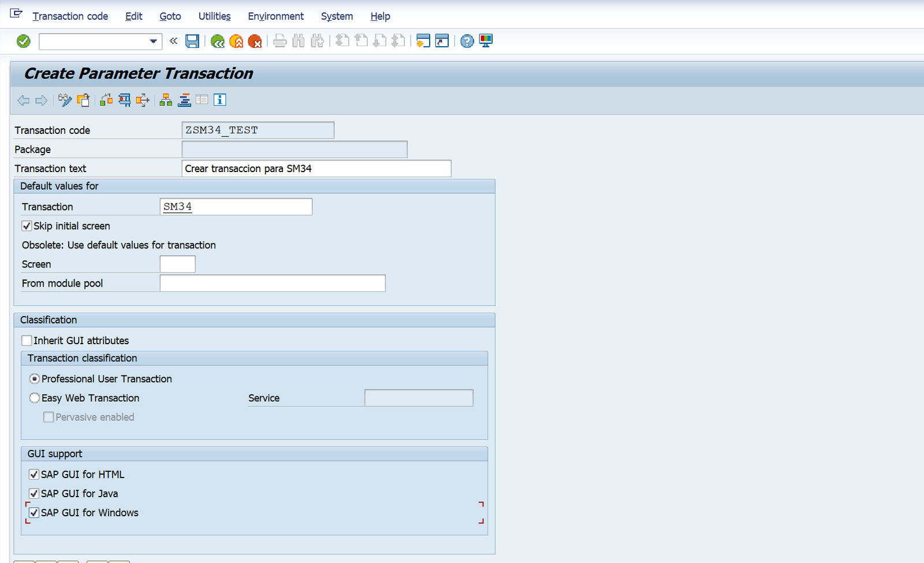Click the blue information icon
Screen dimensions: 924x563
point(219,100)
